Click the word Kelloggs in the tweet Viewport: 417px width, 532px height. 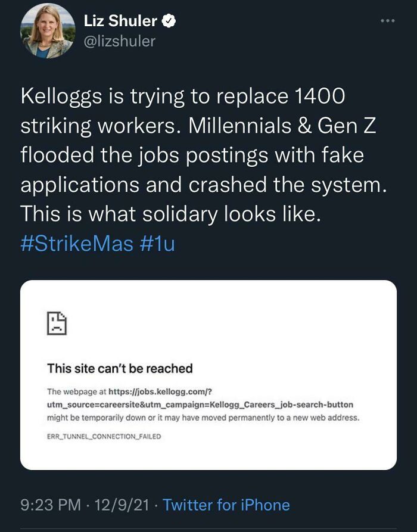(x=57, y=95)
